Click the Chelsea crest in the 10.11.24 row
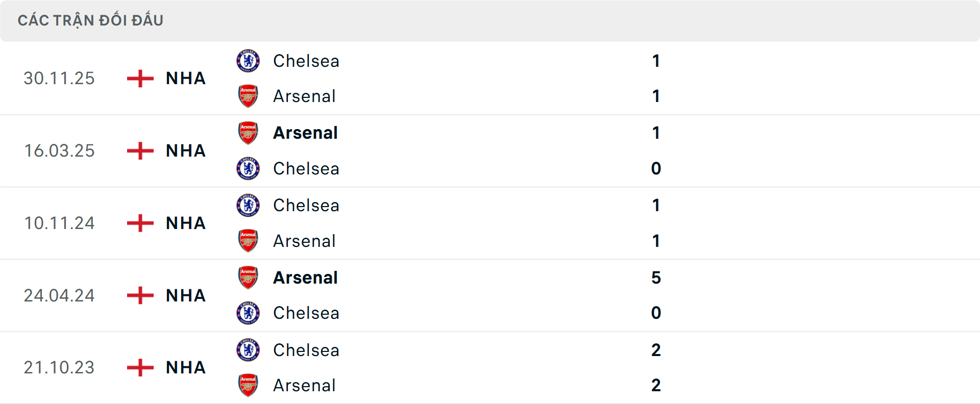Viewport: 980px width, 404px height. [x=248, y=205]
